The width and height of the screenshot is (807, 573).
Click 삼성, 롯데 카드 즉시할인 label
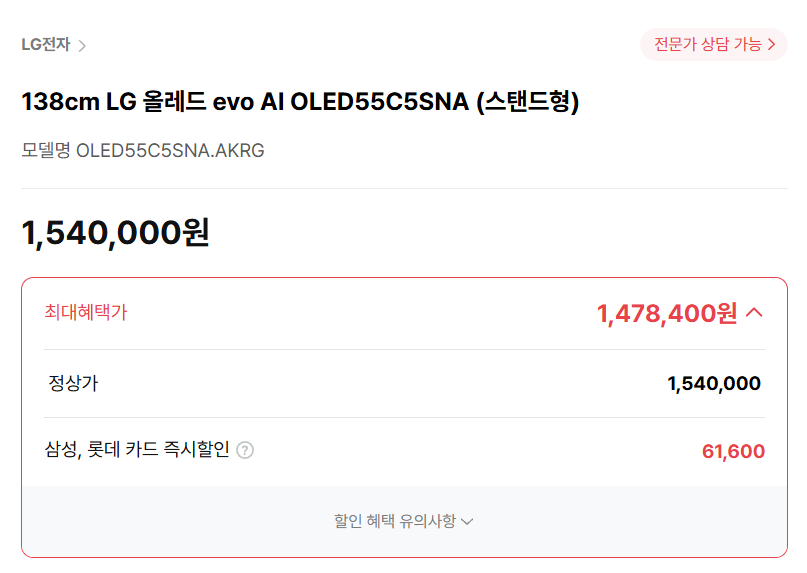137,450
